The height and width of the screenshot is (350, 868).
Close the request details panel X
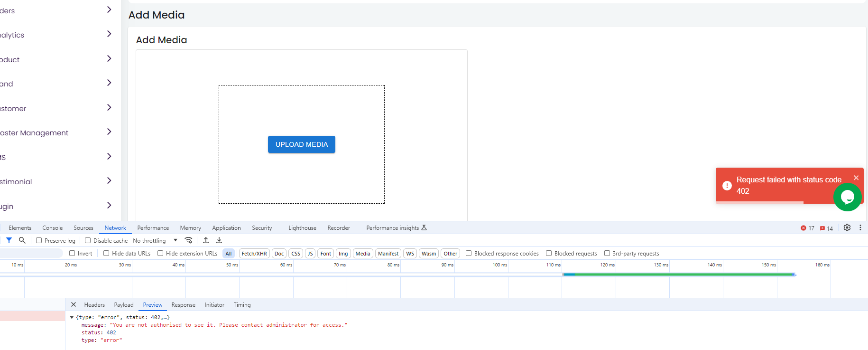(74, 304)
